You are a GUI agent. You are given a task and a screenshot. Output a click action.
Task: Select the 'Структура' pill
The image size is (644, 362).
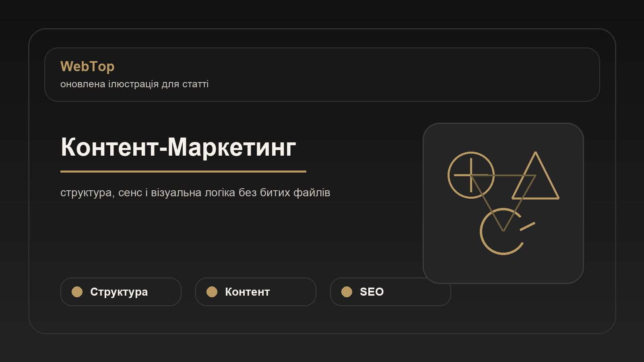pyautogui.click(x=121, y=292)
